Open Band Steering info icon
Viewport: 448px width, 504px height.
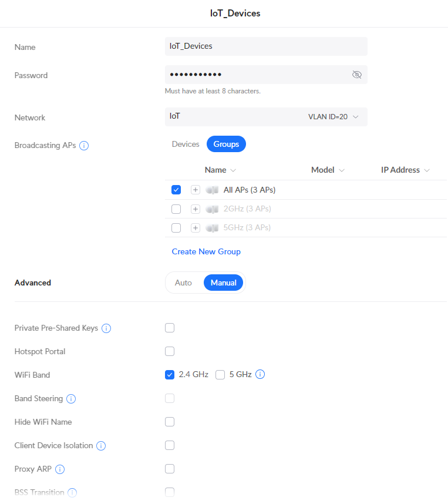(x=71, y=399)
